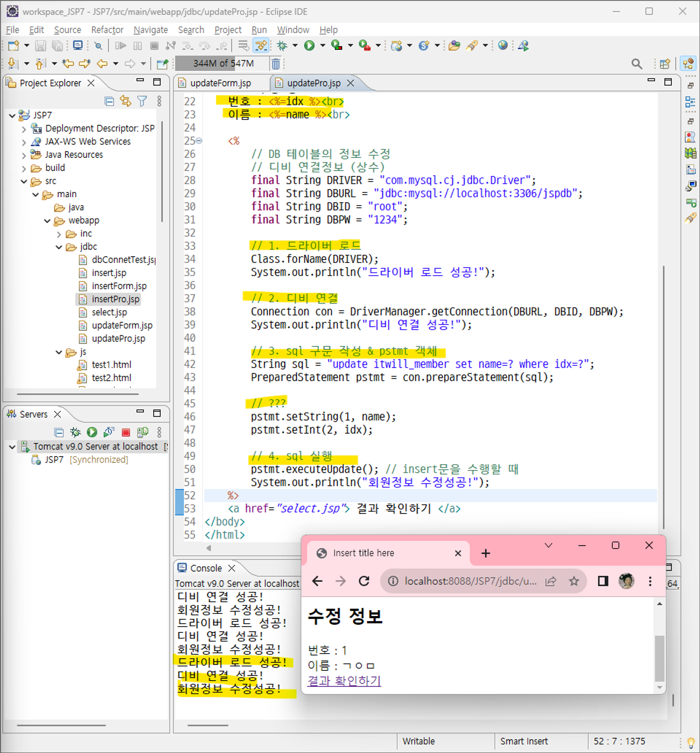Toggle Link with Editor in Project Explorer

coord(125,101)
